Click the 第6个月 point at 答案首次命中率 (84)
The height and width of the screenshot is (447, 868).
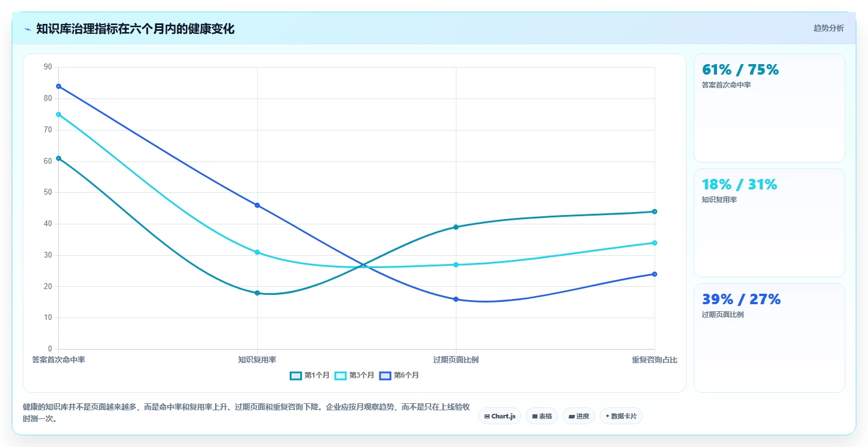click(x=58, y=86)
